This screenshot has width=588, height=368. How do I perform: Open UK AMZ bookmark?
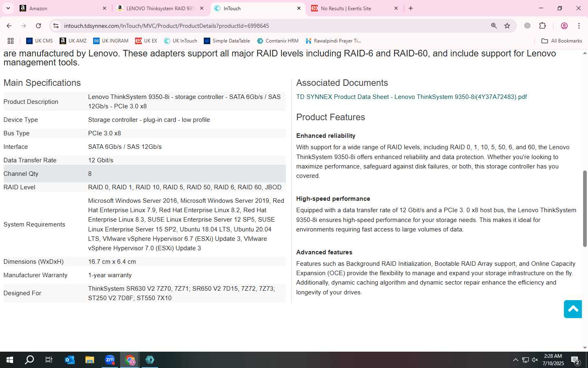click(x=73, y=41)
